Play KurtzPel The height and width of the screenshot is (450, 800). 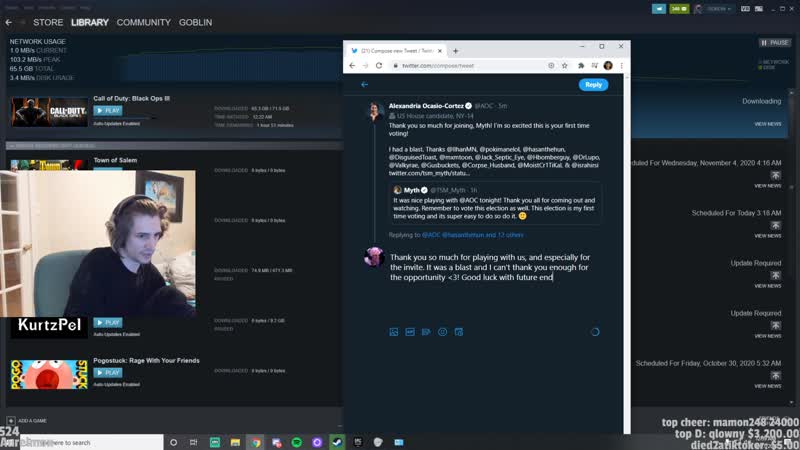click(108, 323)
